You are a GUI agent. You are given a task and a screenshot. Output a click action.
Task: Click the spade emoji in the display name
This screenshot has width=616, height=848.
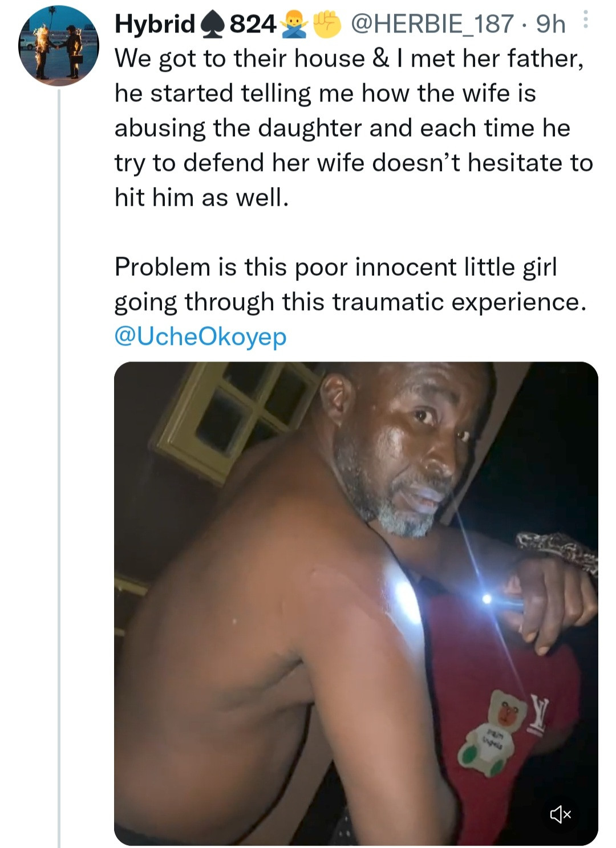coord(212,25)
